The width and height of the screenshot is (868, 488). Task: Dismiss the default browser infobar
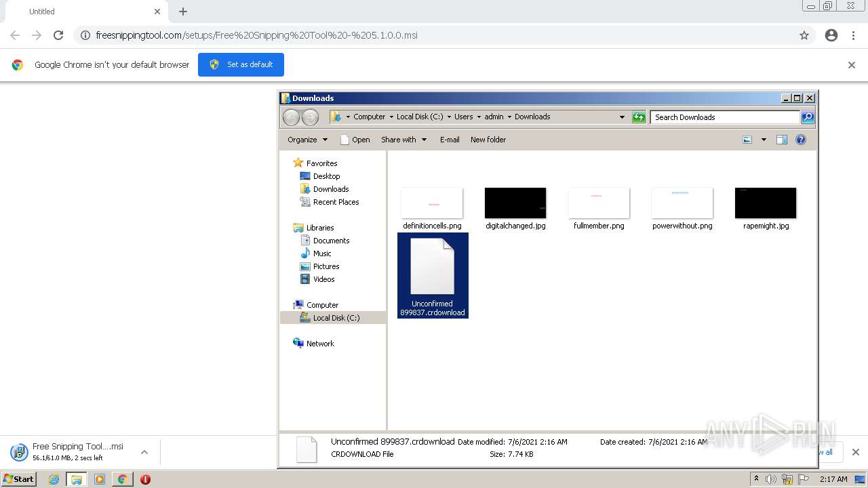click(x=852, y=65)
